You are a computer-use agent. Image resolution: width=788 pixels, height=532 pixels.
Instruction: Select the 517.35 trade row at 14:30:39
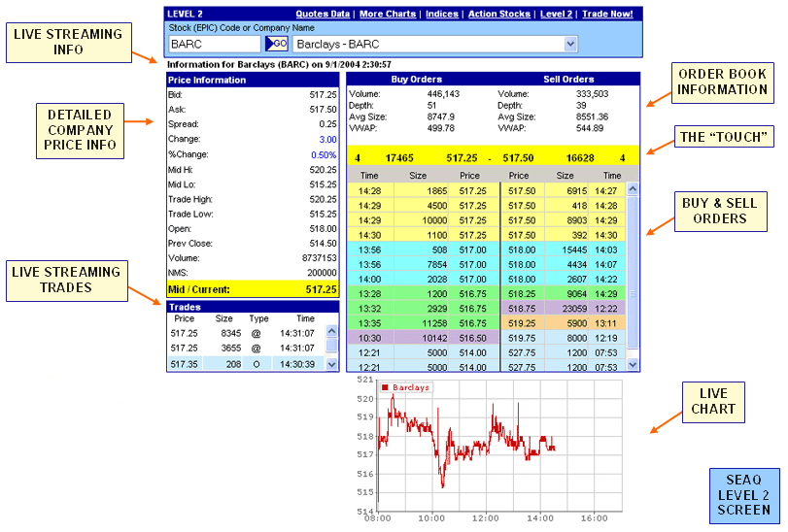(246, 364)
